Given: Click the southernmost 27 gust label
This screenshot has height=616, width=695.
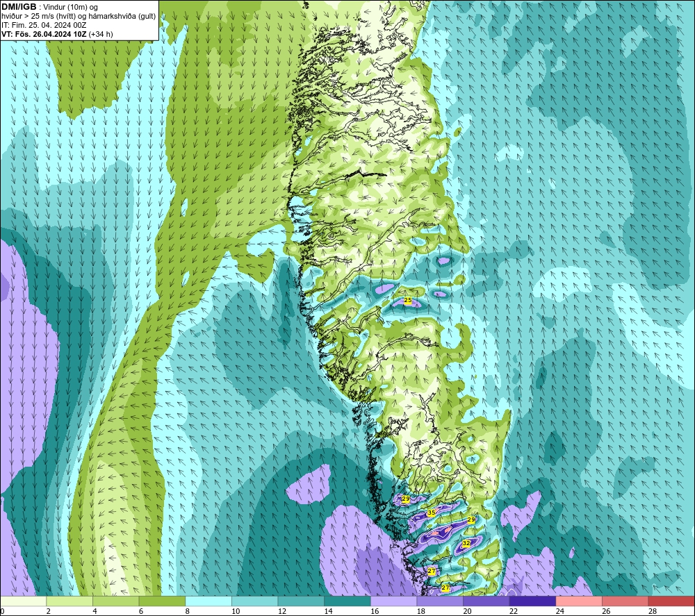Looking at the screenshot, I should (445, 588).
